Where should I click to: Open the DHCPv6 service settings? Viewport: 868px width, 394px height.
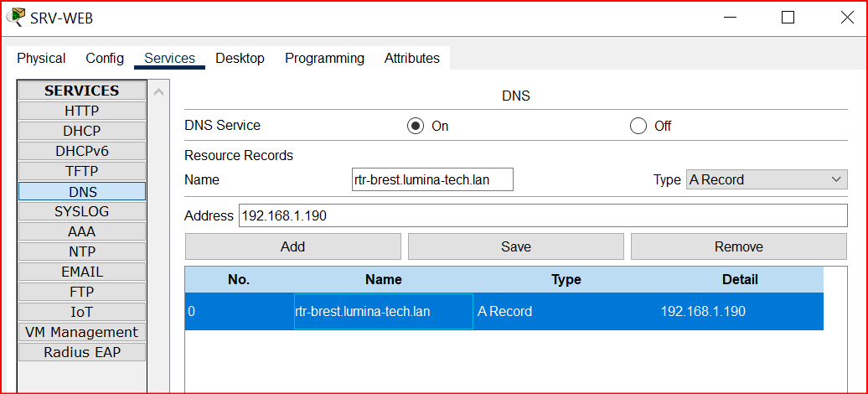[82, 151]
